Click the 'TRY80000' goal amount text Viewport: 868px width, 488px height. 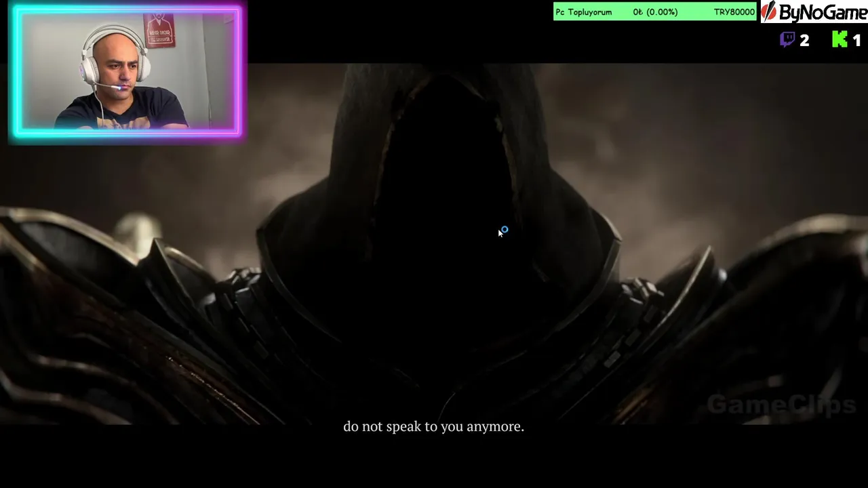coord(734,12)
